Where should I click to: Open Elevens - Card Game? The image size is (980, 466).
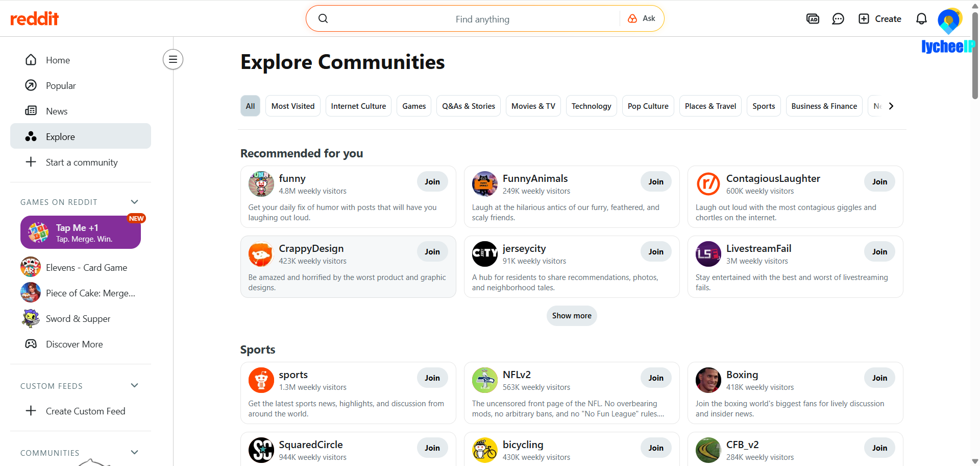coord(81,267)
